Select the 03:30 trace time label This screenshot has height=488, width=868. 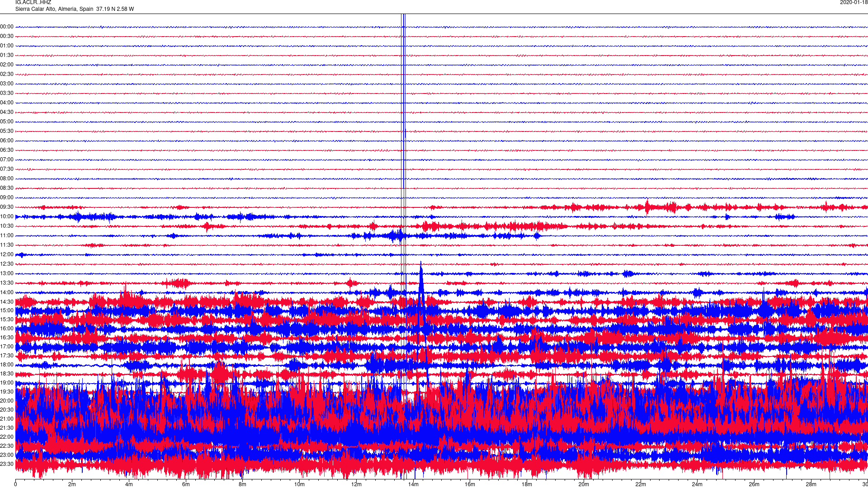[x=7, y=94]
